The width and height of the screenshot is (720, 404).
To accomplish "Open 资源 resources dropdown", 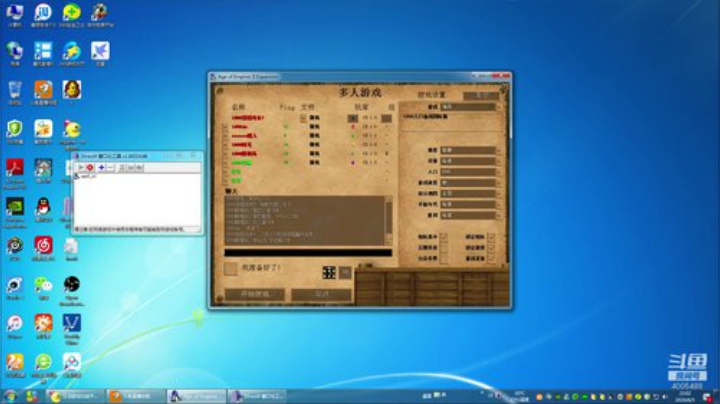I will tap(470, 161).
